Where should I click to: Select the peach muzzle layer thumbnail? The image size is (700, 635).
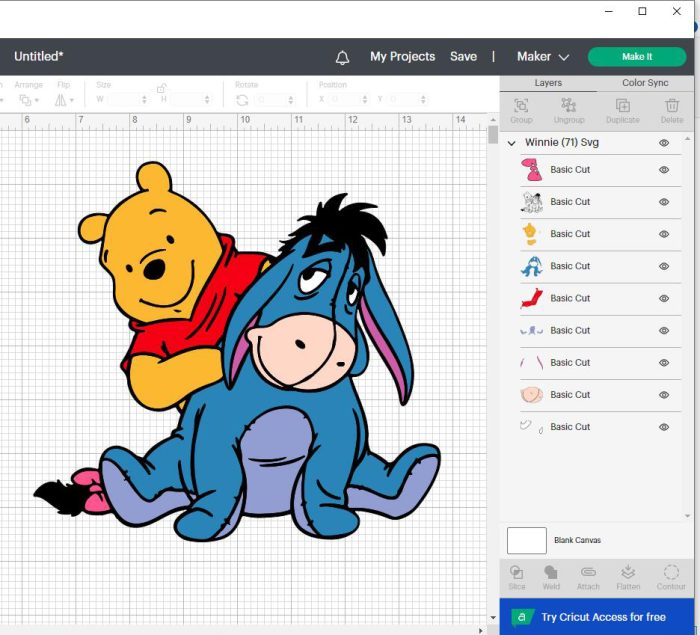tap(531, 395)
